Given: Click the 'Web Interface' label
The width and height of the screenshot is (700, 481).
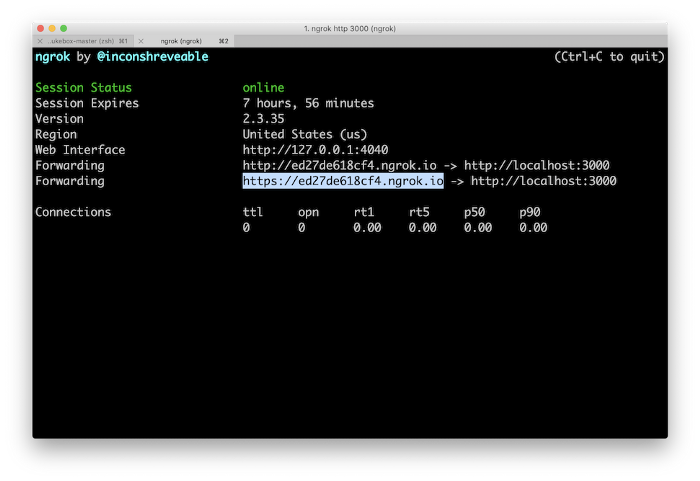Looking at the screenshot, I should coord(80,150).
